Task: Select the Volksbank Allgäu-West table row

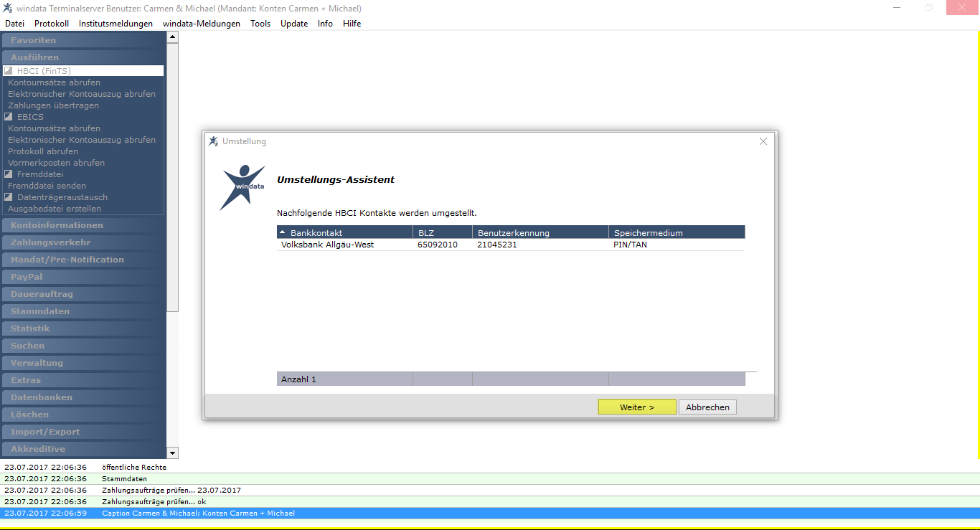Action: [511, 245]
